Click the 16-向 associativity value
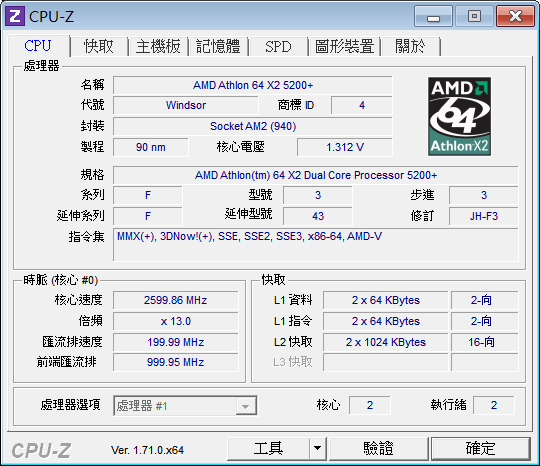The width and height of the screenshot is (540, 466). click(x=485, y=342)
